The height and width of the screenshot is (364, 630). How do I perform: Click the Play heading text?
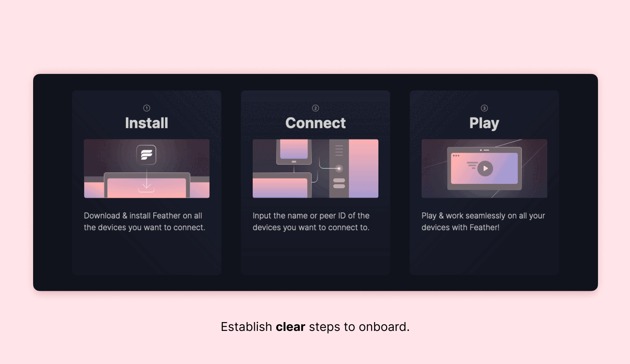[x=484, y=123]
